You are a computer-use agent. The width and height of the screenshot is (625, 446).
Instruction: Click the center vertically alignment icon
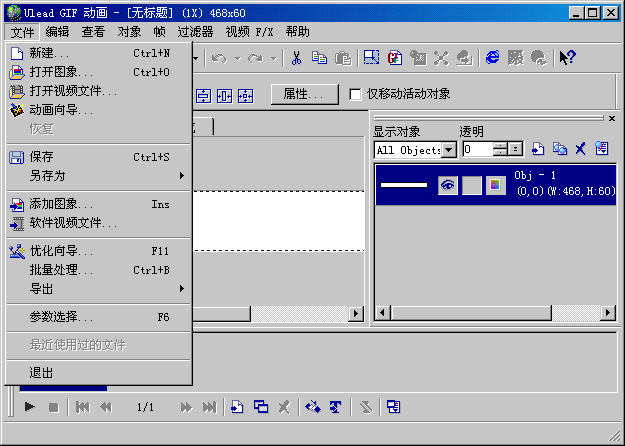pyautogui.click(x=203, y=96)
